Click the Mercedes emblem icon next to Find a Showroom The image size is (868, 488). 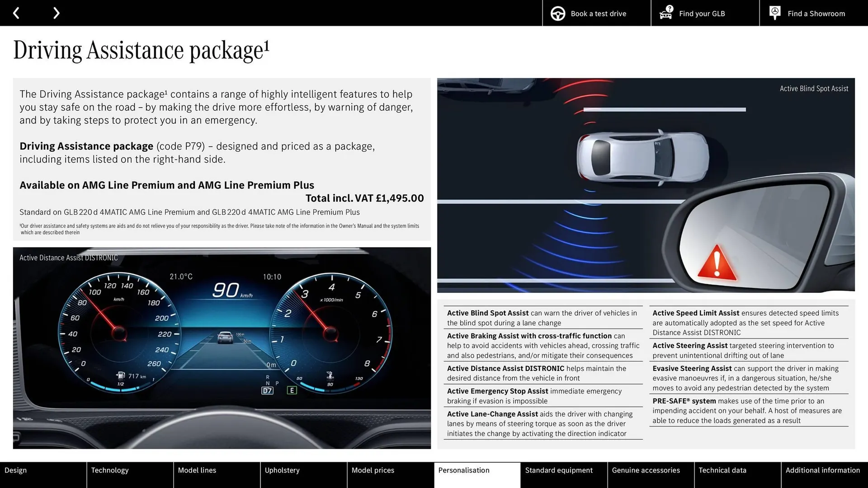coord(774,13)
